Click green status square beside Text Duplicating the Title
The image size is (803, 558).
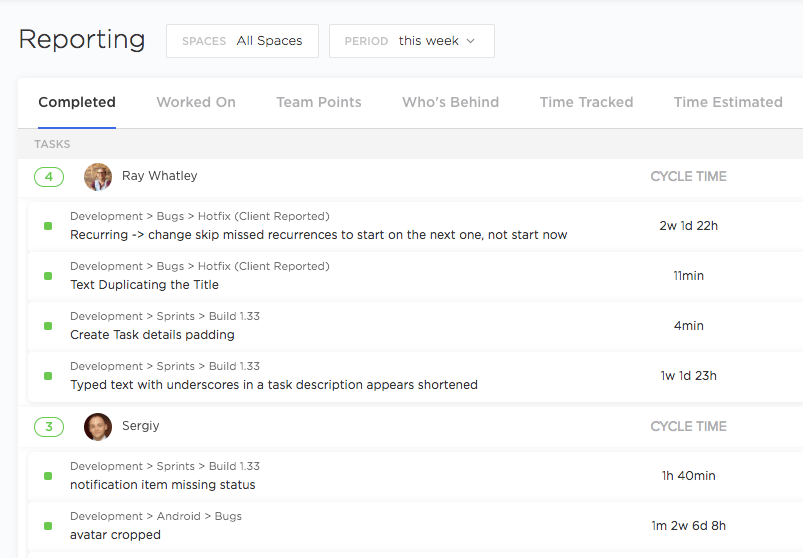point(48,276)
